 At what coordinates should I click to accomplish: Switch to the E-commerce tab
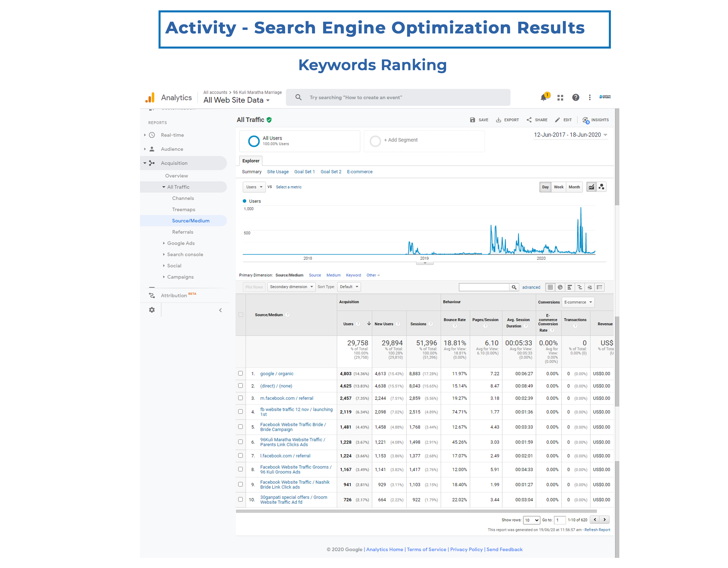360,172
